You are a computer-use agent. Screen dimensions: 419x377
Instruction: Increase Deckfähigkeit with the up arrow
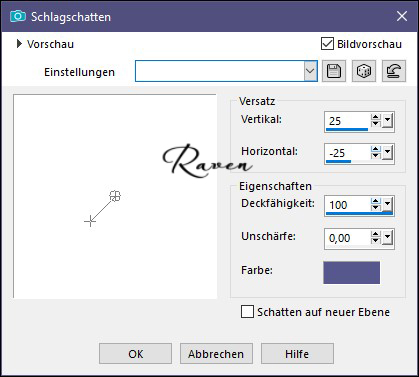click(x=376, y=201)
